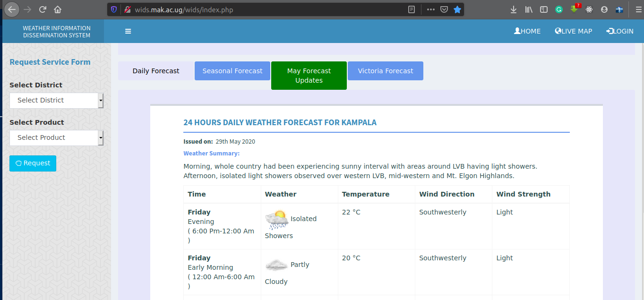The height and width of the screenshot is (300, 644).
Task: Save page to Pocket icon
Action: [x=444, y=9]
